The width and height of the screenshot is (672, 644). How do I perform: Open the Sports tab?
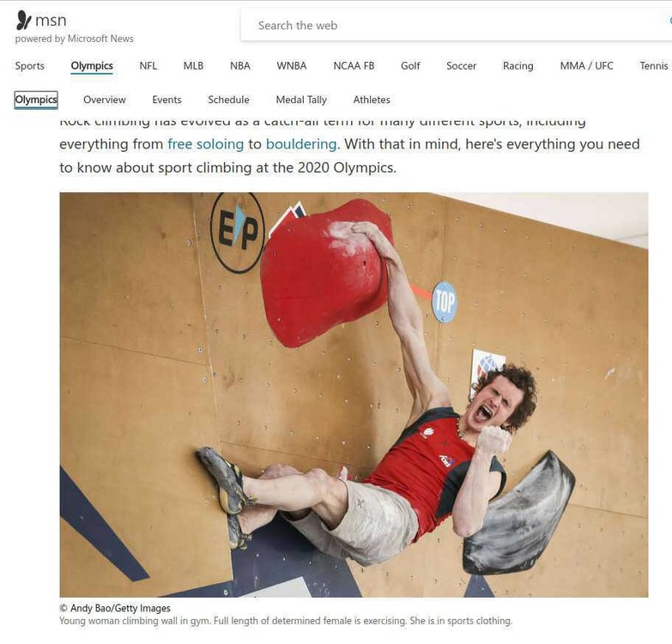(x=29, y=65)
